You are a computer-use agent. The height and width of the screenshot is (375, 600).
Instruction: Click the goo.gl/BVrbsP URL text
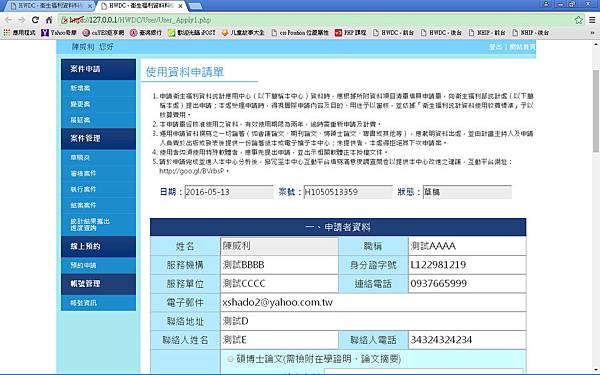pos(192,171)
